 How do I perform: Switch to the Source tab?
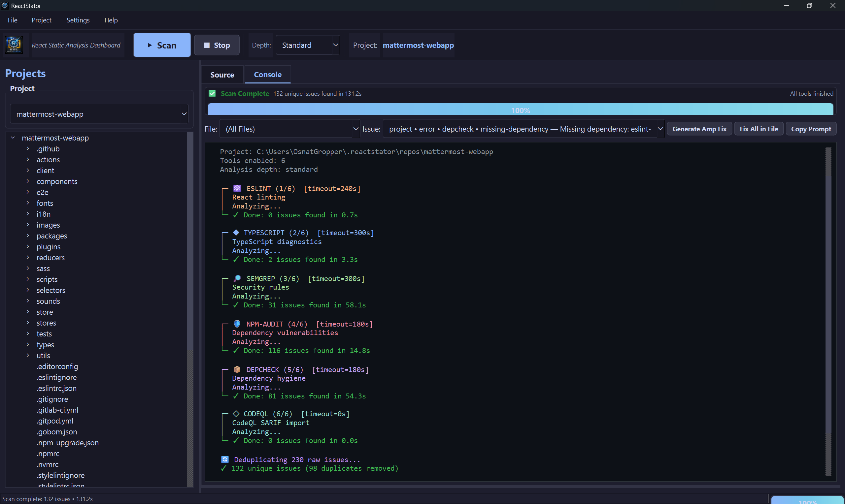(222, 75)
